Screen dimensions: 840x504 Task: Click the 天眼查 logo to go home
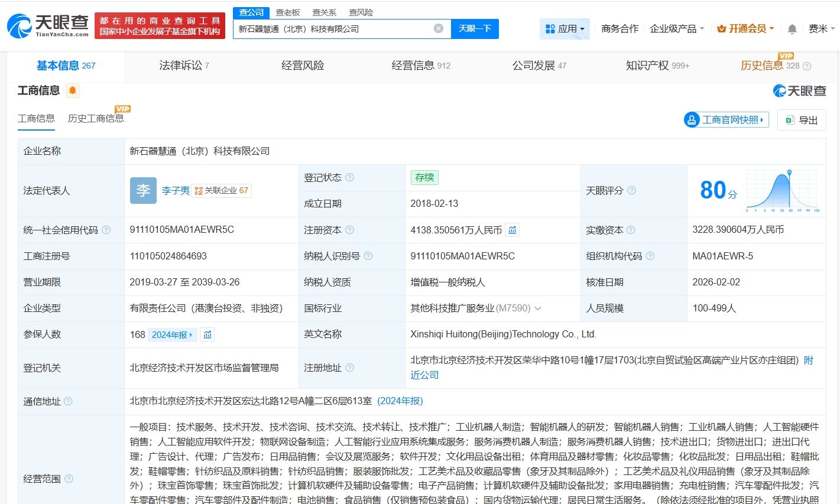47,26
